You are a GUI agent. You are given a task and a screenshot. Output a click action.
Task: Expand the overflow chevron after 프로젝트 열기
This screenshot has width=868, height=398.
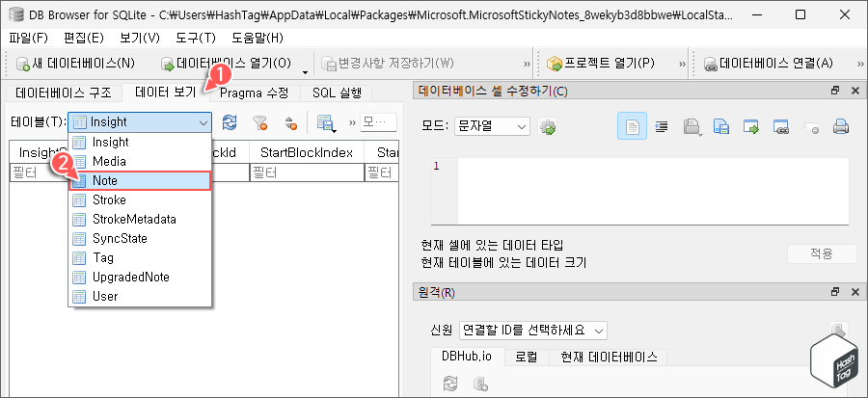tap(683, 64)
